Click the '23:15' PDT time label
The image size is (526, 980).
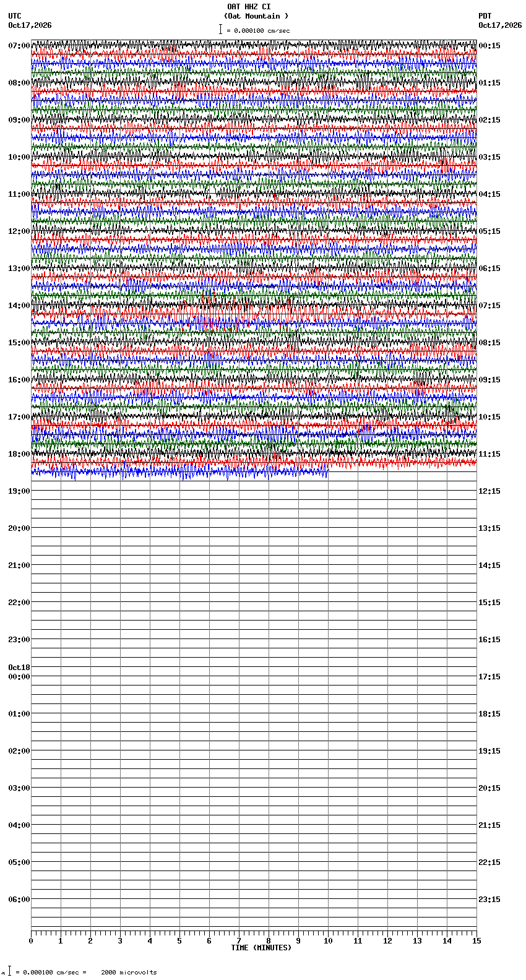[x=489, y=900]
